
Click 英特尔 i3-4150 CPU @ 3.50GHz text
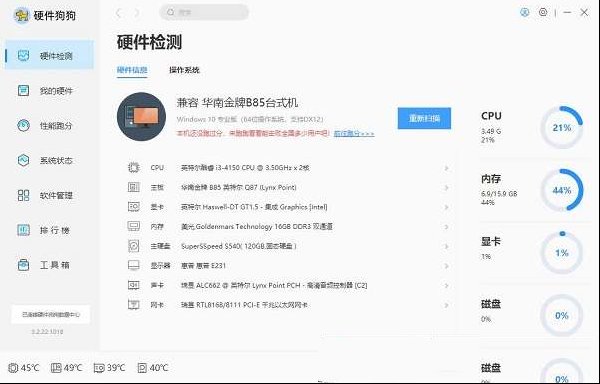245,168
